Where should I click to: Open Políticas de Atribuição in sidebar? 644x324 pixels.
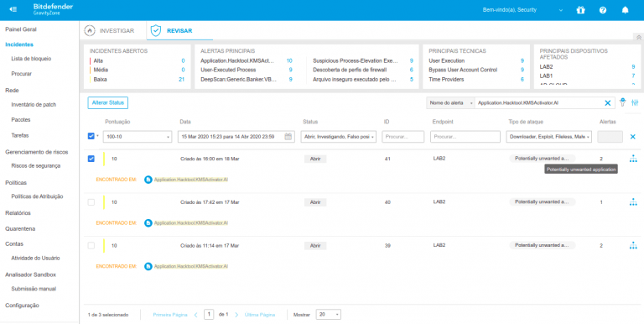coord(38,196)
